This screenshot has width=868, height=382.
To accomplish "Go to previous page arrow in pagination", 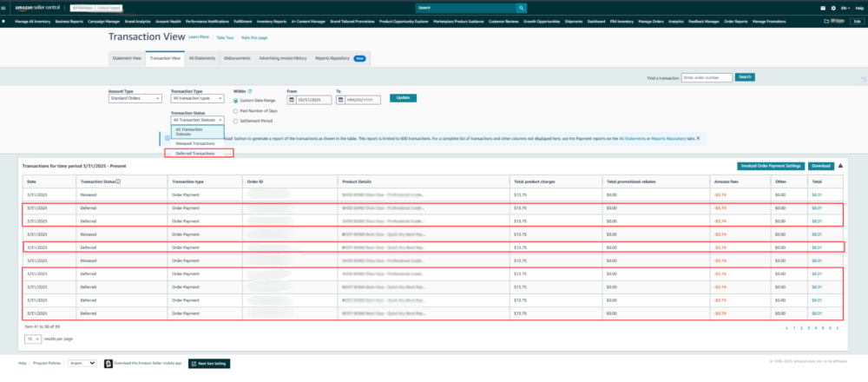I will (786, 328).
